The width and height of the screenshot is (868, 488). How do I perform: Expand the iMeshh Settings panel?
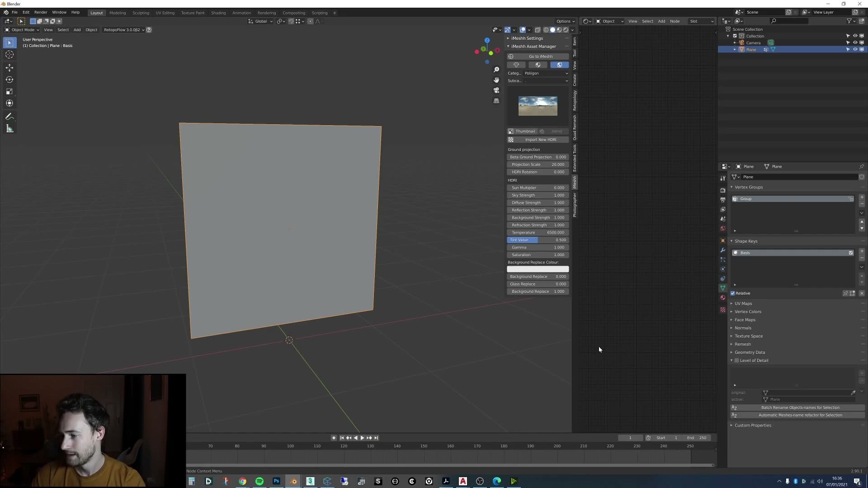[x=527, y=38]
